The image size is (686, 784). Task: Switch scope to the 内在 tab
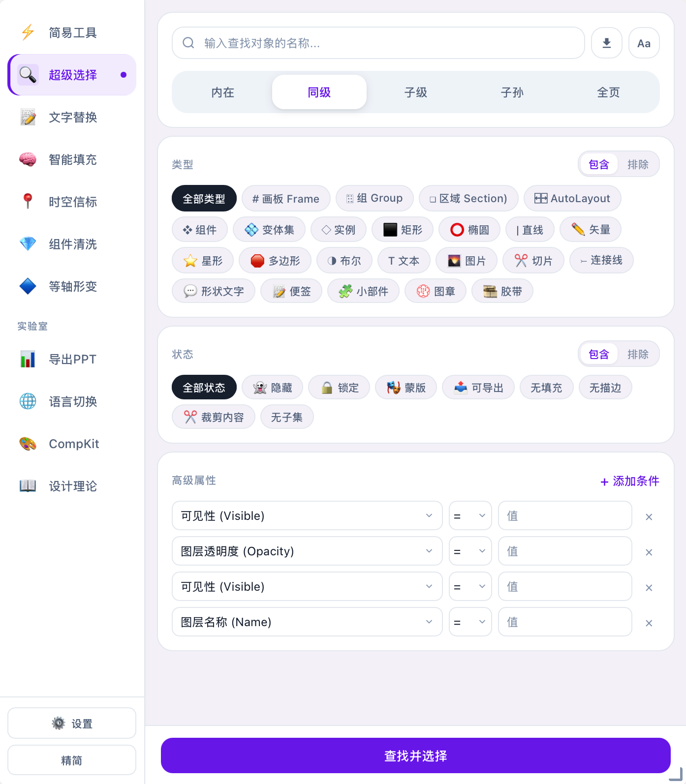point(223,92)
